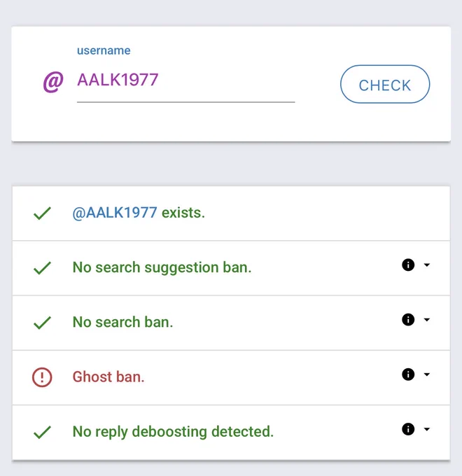The width and height of the screenshot is (462, 476).
Task: Click the purple @ symbol icon
Action: tap(53, 82)
